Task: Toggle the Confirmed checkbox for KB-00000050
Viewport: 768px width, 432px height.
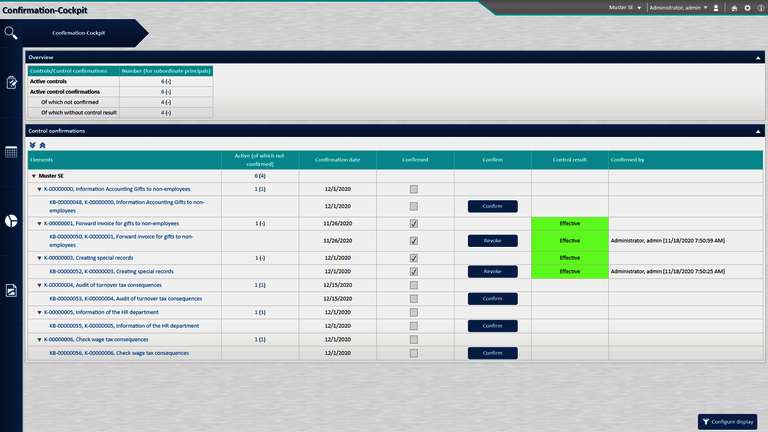Action: click(414, 240)
